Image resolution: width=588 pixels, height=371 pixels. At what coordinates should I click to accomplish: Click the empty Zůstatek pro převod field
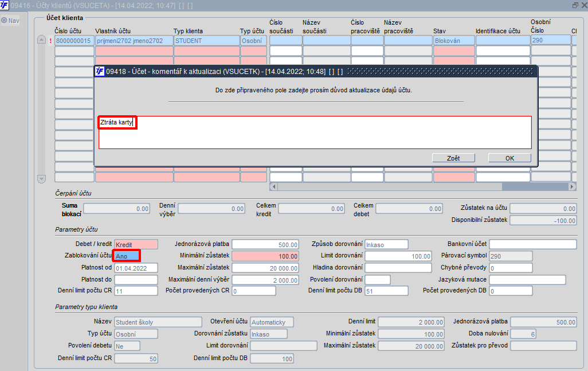(x=544, y=346)
